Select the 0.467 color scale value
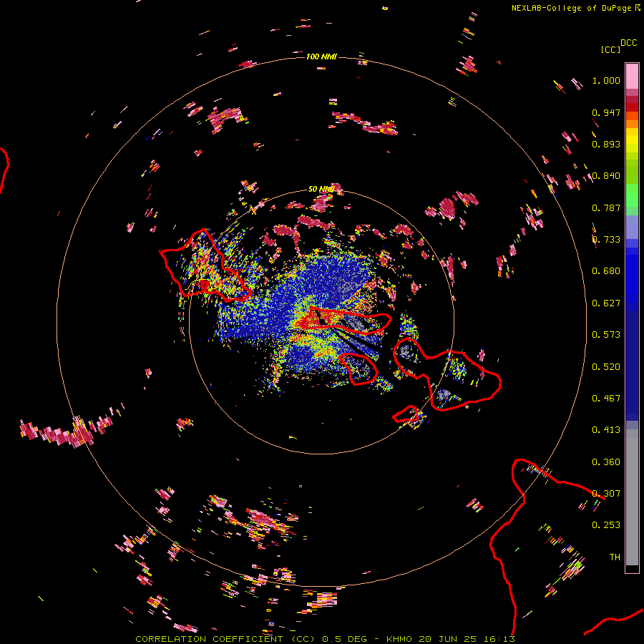Viewport: 644px width, 644px height. pyautogui.click(x=606, y=399)
